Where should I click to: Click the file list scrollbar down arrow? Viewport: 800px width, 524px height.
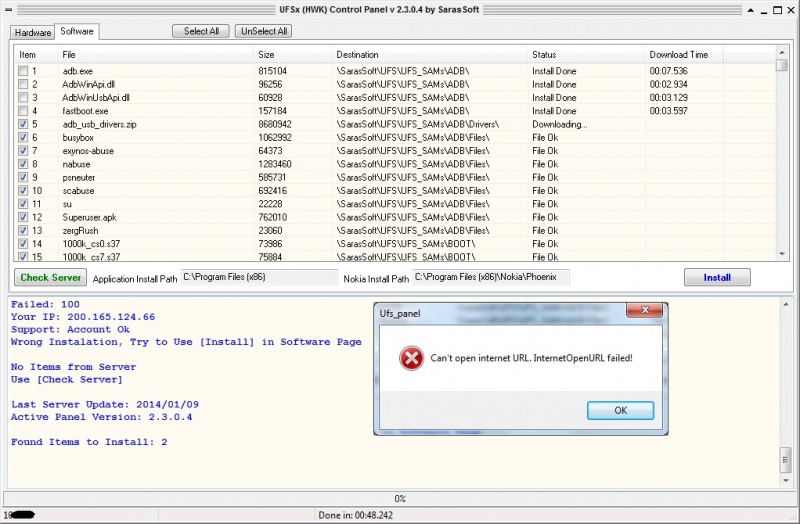pos(782,255)
